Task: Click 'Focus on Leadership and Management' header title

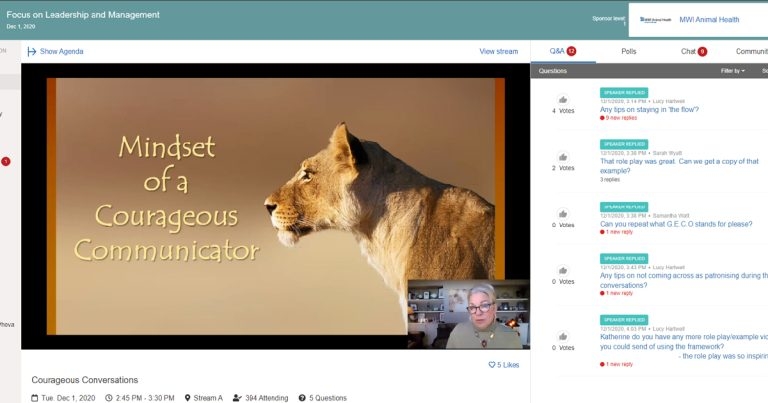Action: point(83,15)
